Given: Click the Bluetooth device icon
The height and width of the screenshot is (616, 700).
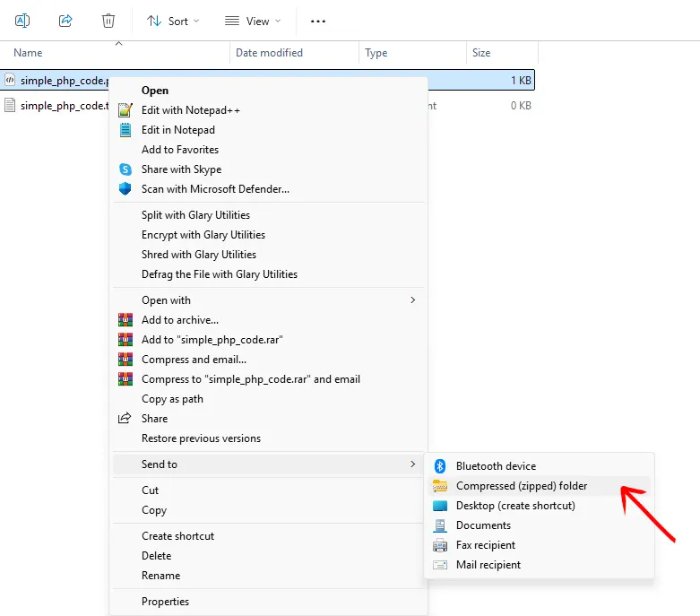Looking at the screenshot, I should click(440, 466).
